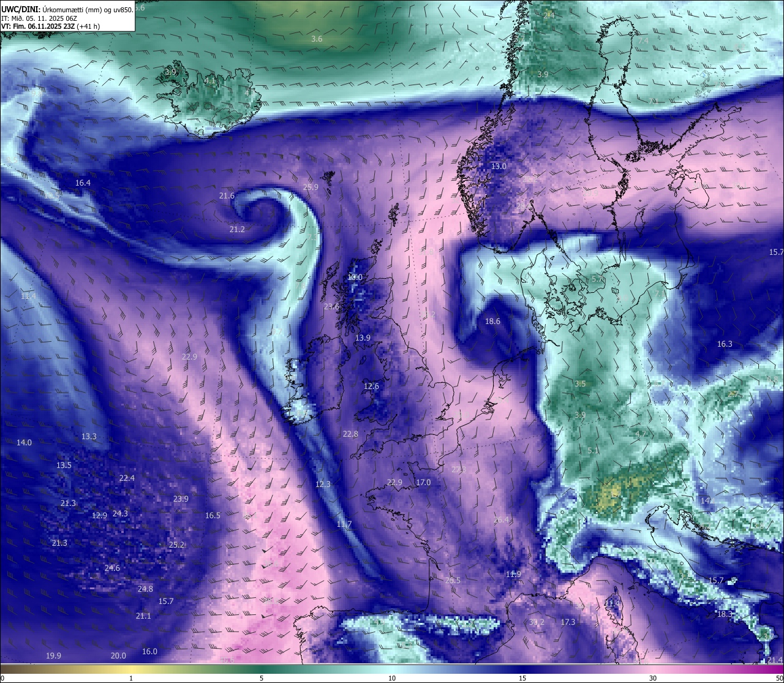The width and height of the screenshot is (784, 683).
Task: Click the 26.5 value over southwest France
Action: [453, 581]
